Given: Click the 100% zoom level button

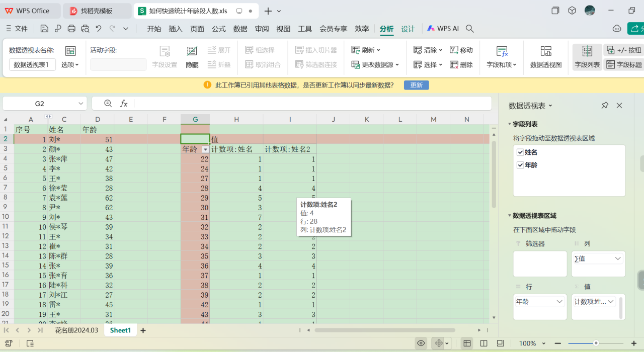Looking at the screenshot, I should click(x=527, y=343).
